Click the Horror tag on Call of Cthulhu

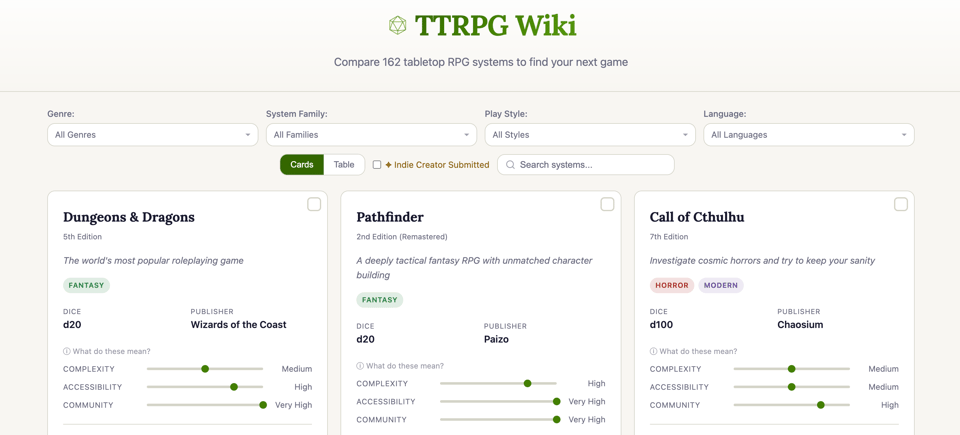671,285
